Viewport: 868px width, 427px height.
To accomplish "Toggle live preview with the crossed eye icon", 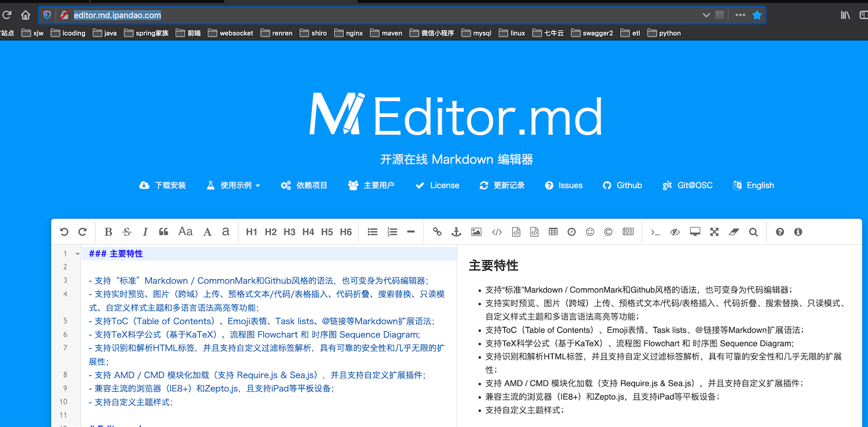I will [675, 232].
